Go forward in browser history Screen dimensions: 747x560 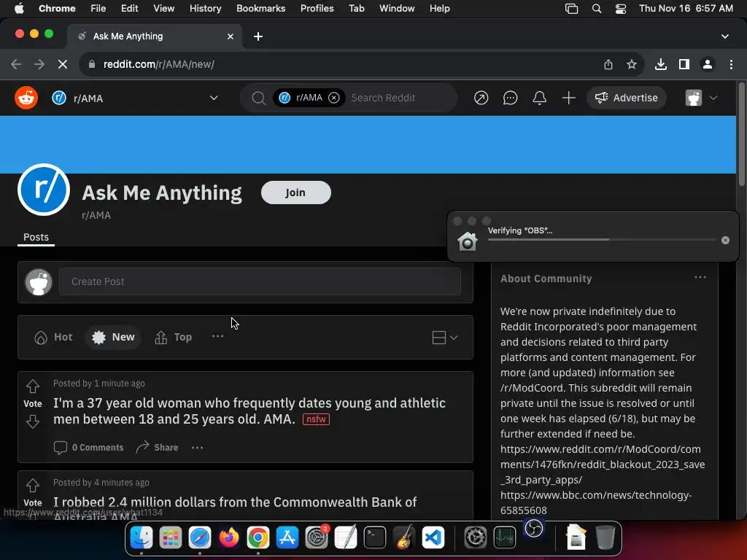click(39, 64)
